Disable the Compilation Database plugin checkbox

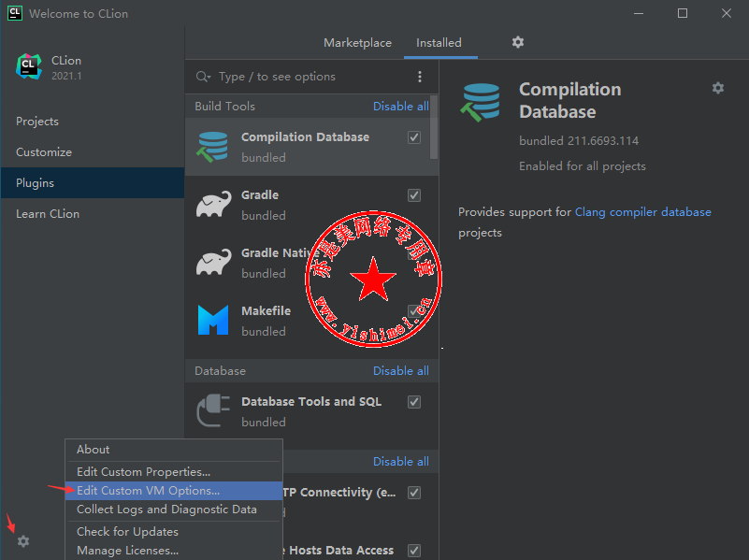pyautogui.click(x=414, y=137)
